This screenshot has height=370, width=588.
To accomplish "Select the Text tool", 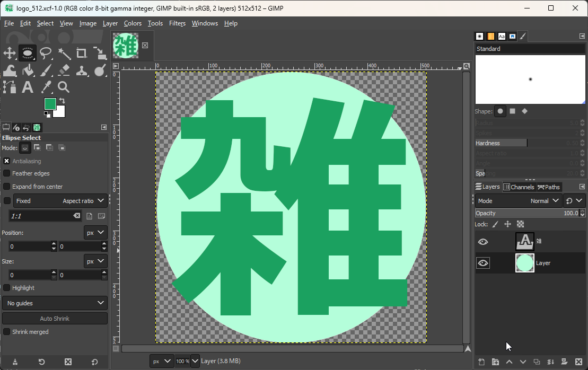I will (28, 87).
